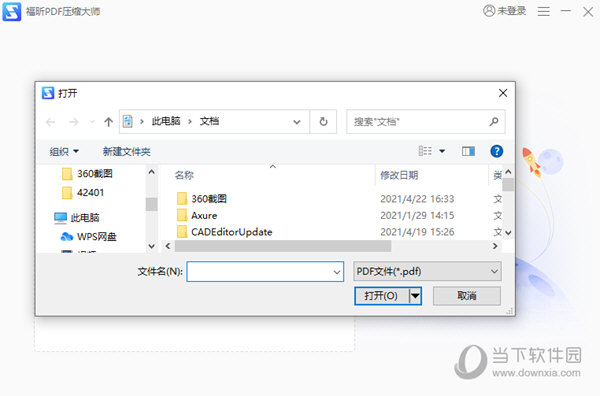600x396 pixels.
Task: Click the Axure folder icon
Action: (182, 215)
